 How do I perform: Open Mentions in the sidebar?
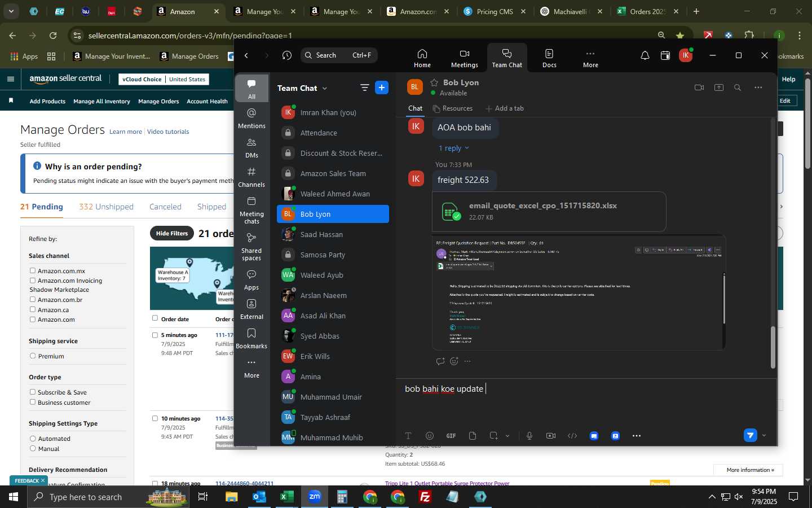[x=251, y=119]
